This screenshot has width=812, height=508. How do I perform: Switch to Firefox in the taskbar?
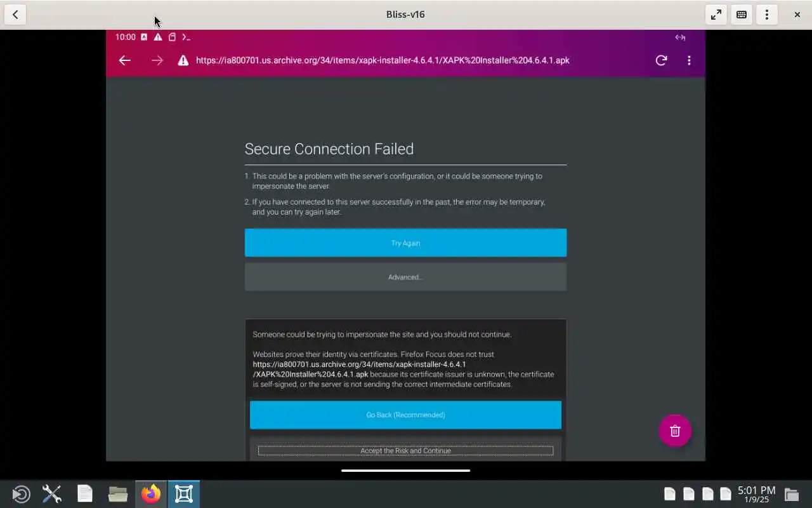(x=151, y=494)
